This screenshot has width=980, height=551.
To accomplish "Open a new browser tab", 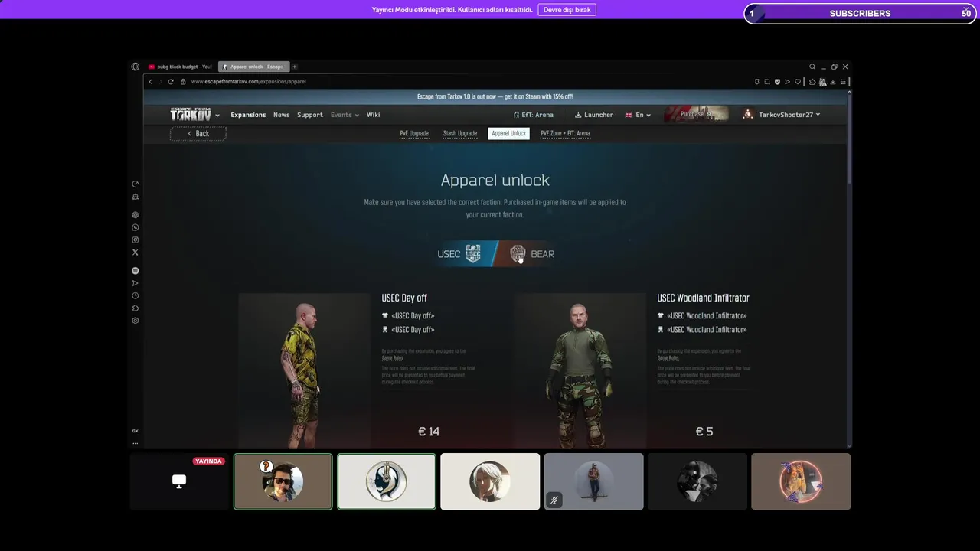I will (295, 67).
